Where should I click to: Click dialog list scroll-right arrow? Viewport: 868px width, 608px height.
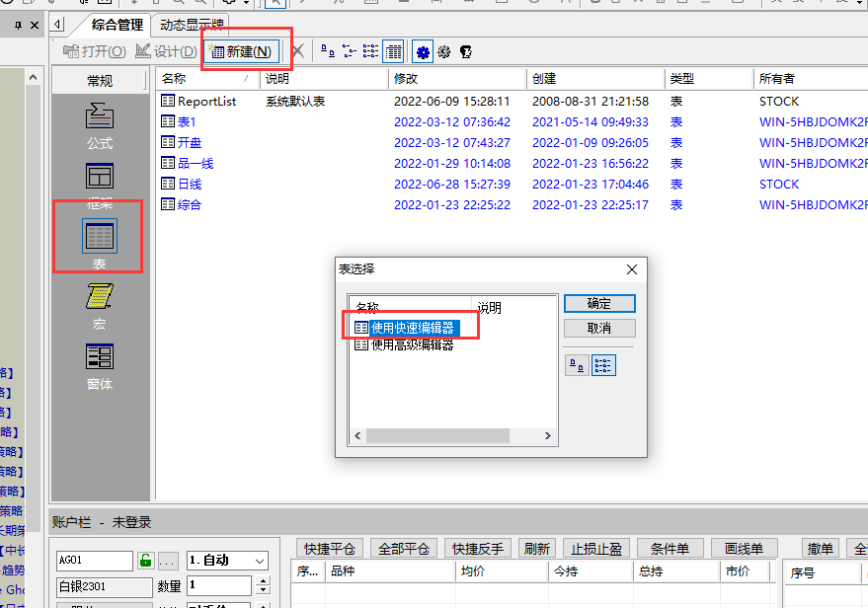click(547, 436)
